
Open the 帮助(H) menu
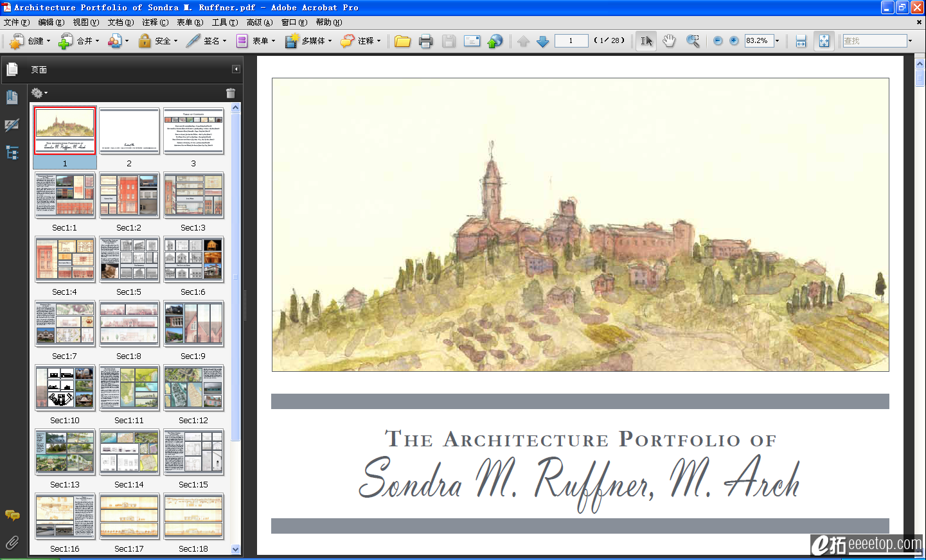329,22
